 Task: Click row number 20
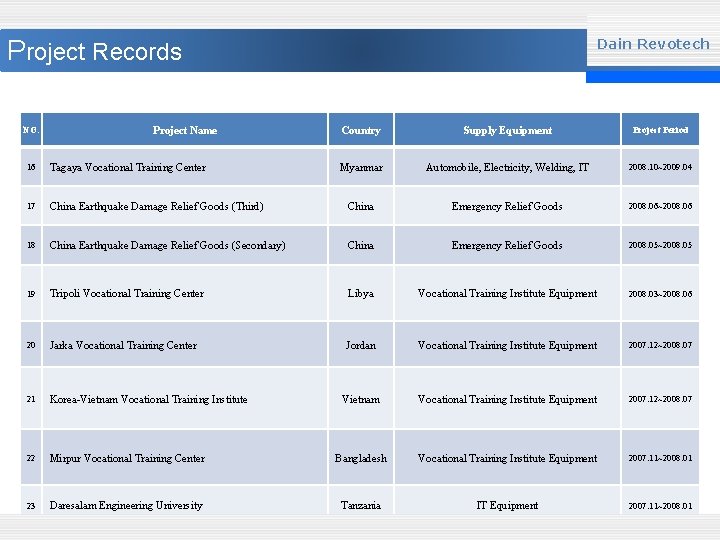click(31, 345)
